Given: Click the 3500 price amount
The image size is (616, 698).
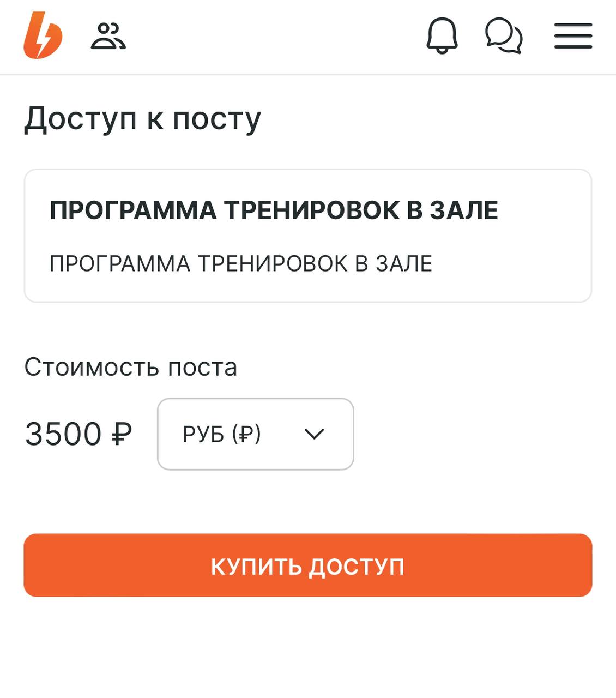Looking at the screenshot, I should click(64, 434).
